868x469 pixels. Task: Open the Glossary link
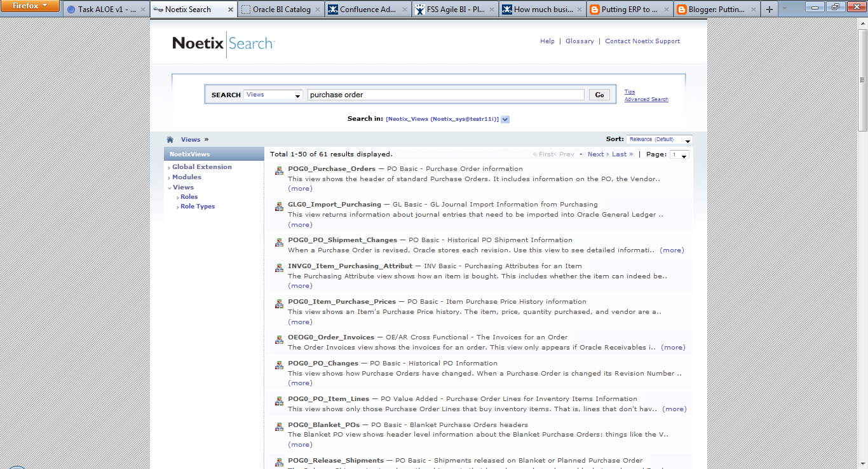580,41
